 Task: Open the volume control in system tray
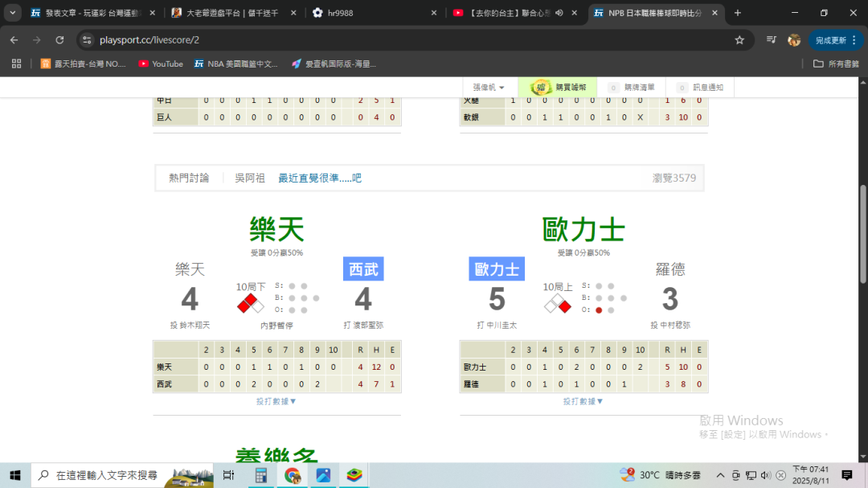[766, 475]
